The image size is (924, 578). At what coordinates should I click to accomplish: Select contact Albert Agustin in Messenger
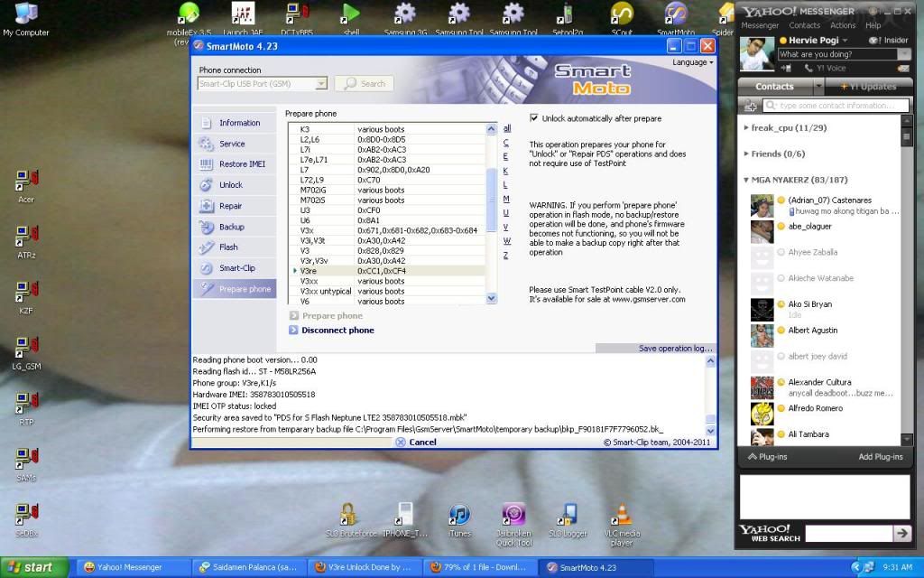[813, 331]
